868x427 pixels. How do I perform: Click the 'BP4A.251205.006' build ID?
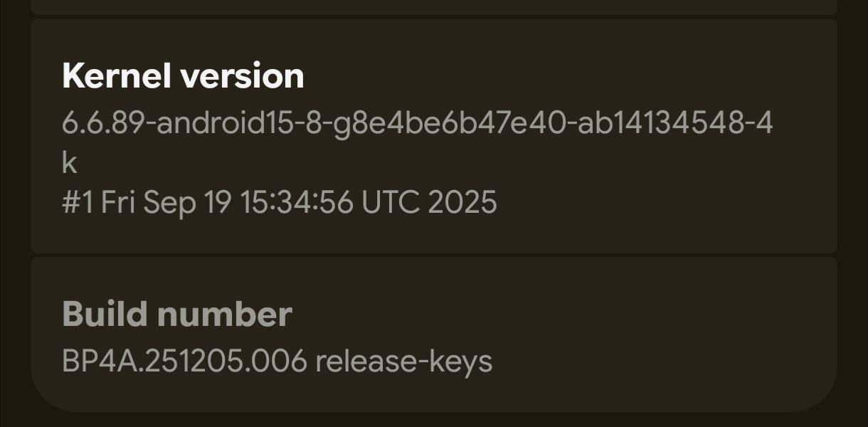[x=184, y=361]
